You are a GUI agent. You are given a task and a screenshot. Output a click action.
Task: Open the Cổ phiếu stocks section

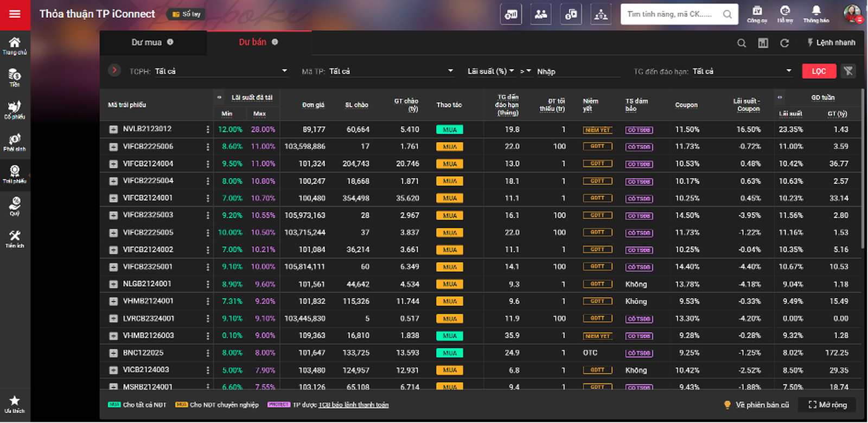[x=15, y=110]
